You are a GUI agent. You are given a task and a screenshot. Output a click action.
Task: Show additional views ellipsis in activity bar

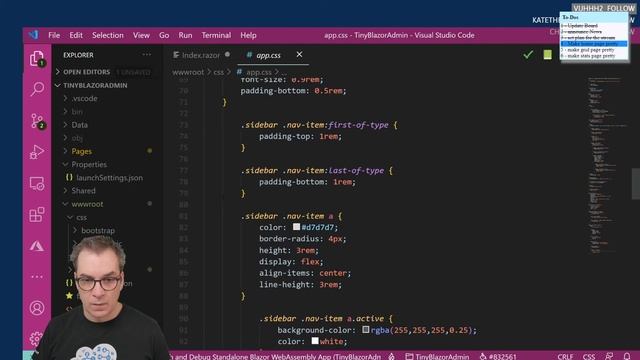coord(37,277)
